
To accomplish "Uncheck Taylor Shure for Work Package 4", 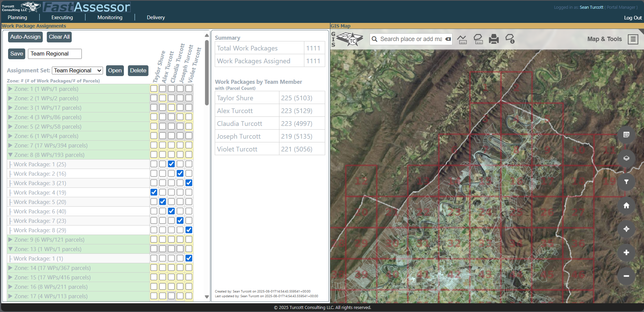I will (x=154, y=192).
